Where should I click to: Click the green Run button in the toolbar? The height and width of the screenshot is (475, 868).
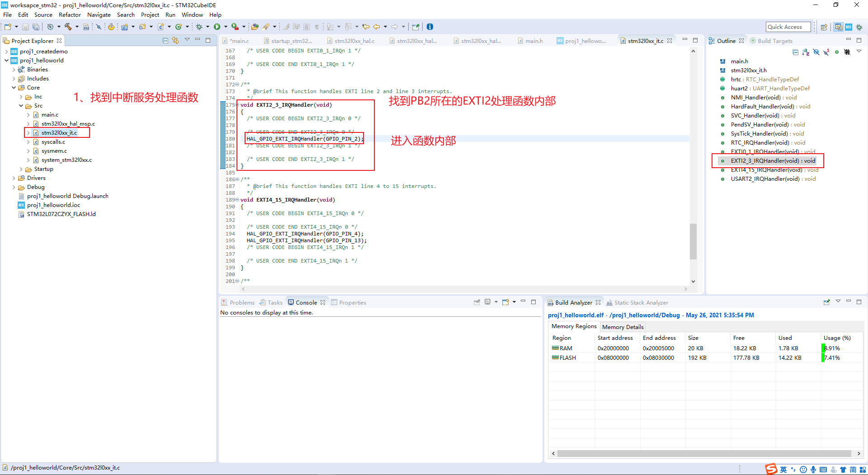tap(217, 27)
